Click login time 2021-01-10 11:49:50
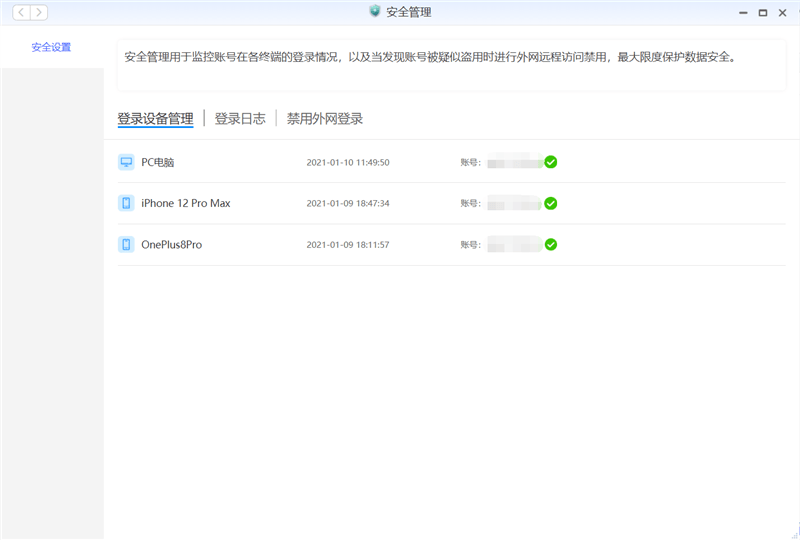 [348, 162]
